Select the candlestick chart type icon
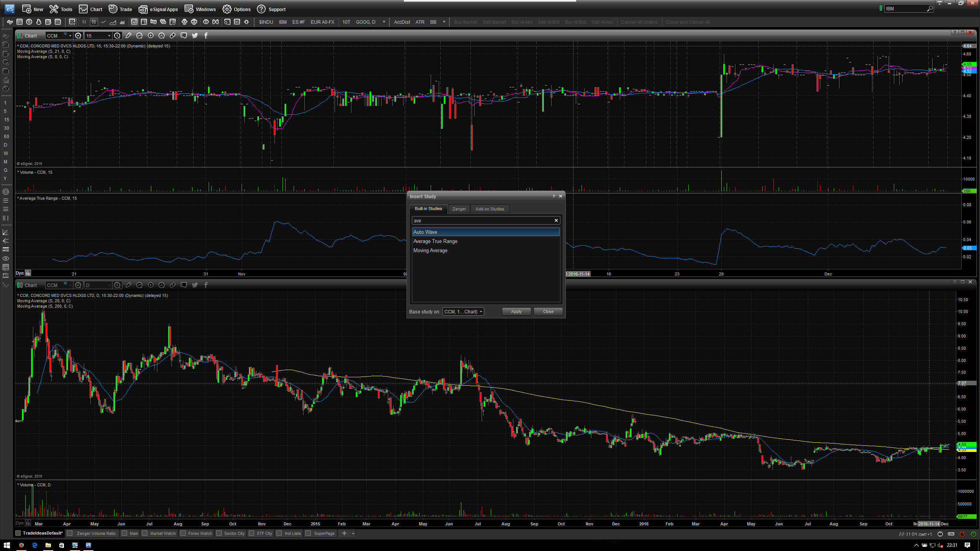Viewport: 980px width, 551px height. point(94,22)
